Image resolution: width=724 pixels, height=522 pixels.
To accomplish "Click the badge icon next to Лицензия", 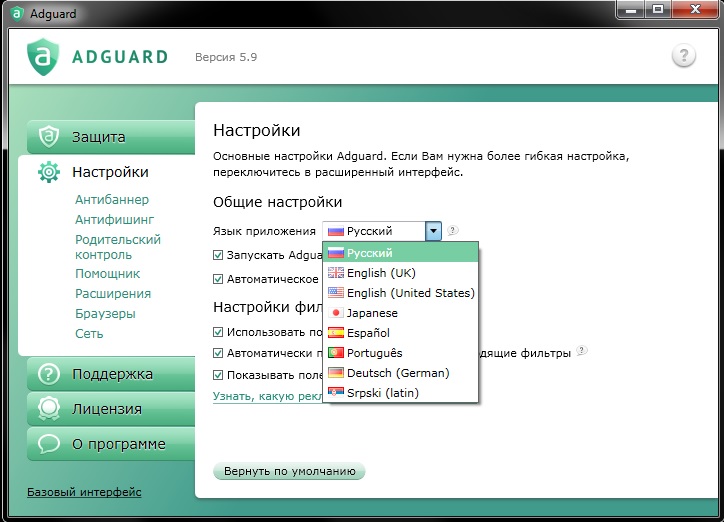I will click(48, 409).
